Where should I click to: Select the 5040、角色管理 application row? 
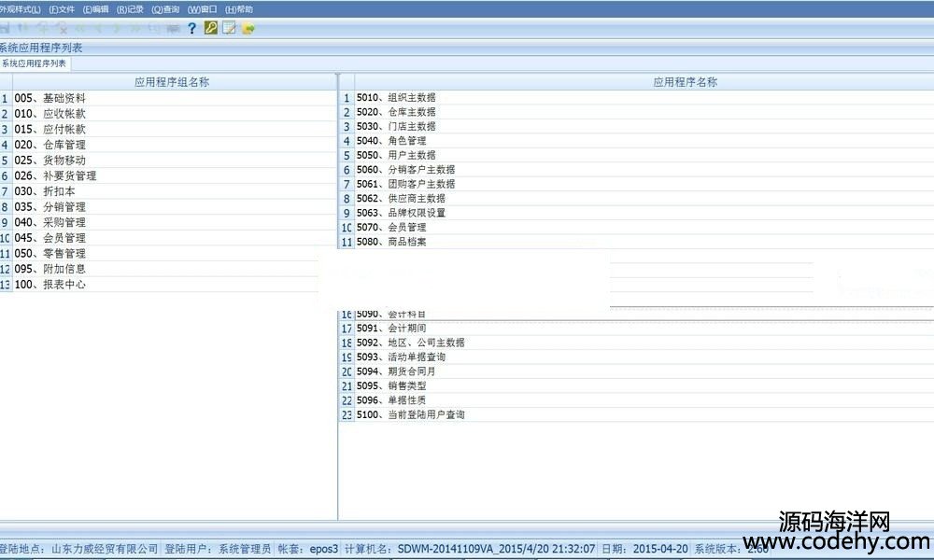(x=391, y=141)
